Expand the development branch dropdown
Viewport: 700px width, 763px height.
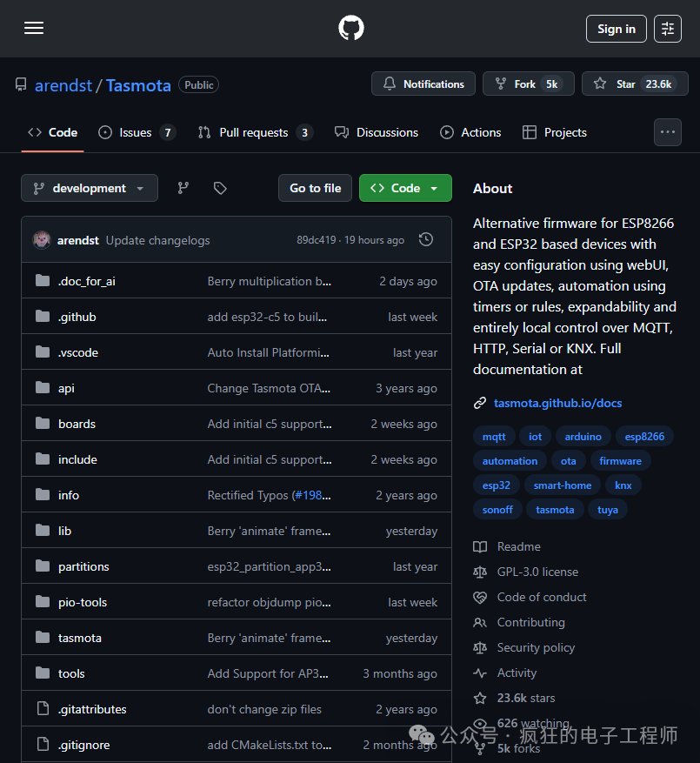click(x=90, y=188)
